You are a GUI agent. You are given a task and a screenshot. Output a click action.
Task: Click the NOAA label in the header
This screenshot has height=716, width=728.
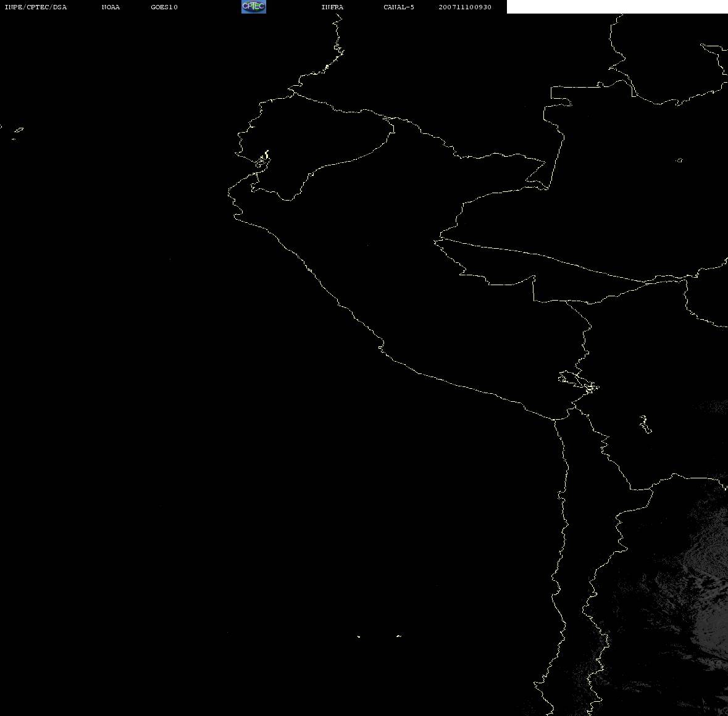pyautogui.click(x=111, y=7)
